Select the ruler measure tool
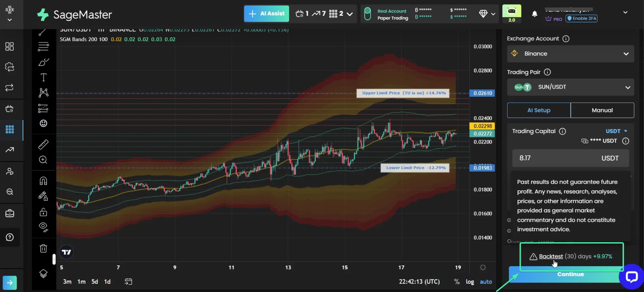Image resolution: width=644 pixels, height=292 pixels. 43,145
